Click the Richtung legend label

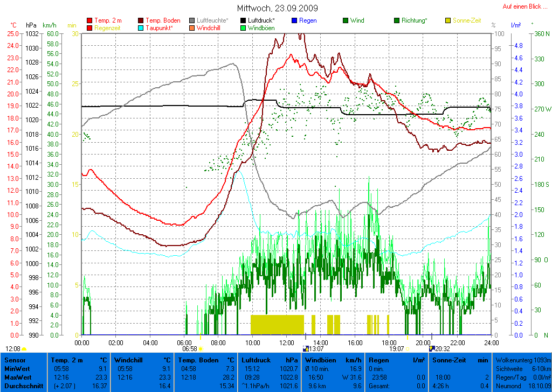pos(415,20)
